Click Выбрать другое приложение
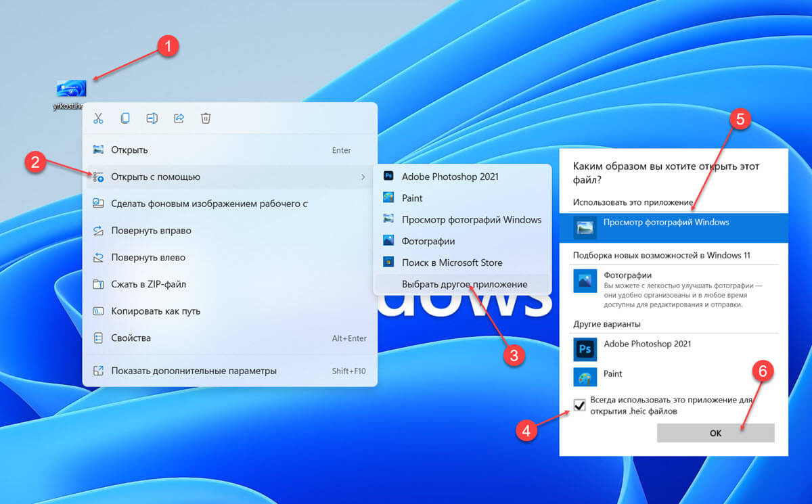 point(462,284)
